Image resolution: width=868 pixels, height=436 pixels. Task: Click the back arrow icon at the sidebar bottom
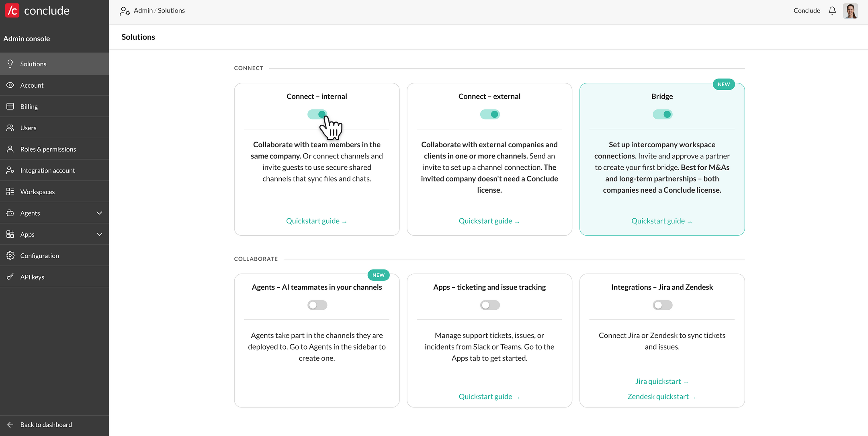pos(10,425)
